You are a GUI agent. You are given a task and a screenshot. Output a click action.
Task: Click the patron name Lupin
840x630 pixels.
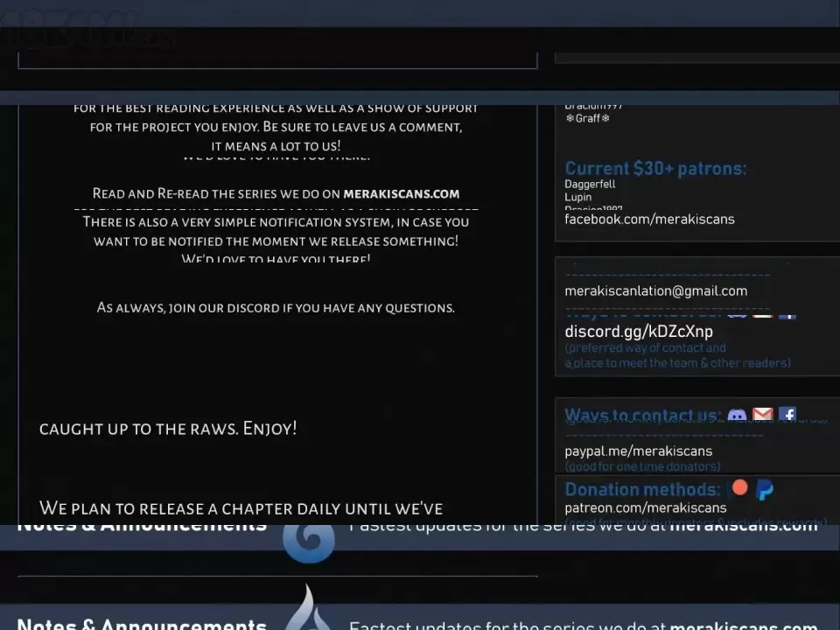[x=577, y=197]
